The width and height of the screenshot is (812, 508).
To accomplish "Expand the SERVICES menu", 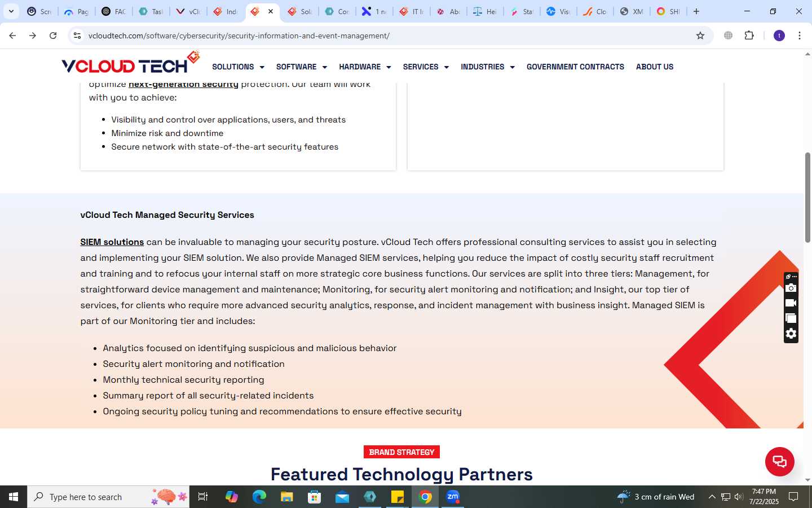I will (426, 67).
